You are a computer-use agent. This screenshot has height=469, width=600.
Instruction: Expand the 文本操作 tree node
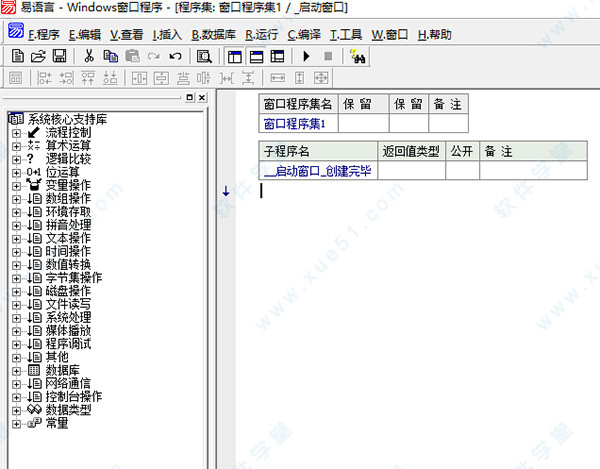pos(16,239)
